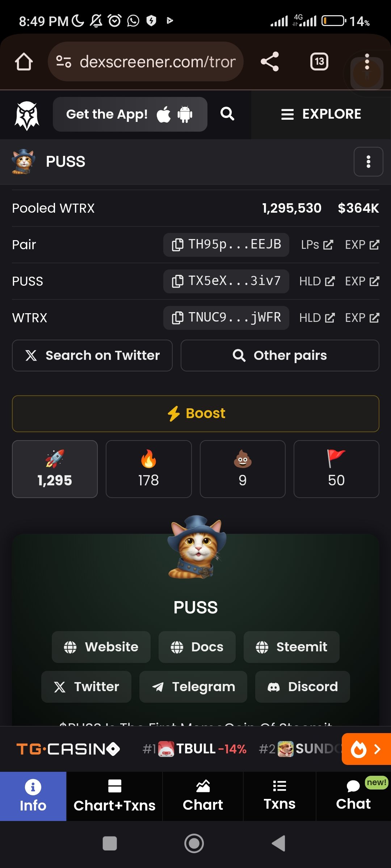391x868 pixels.
Task: Open the PUSS three-dot options menu
Action: pyautogui.click(x=369, y=162)
